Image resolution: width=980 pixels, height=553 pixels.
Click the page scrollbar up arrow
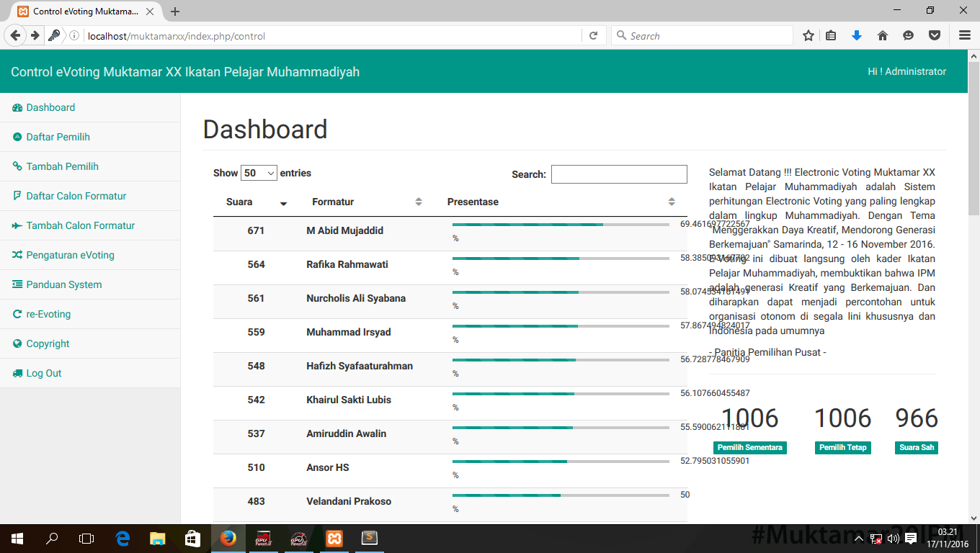974,55
